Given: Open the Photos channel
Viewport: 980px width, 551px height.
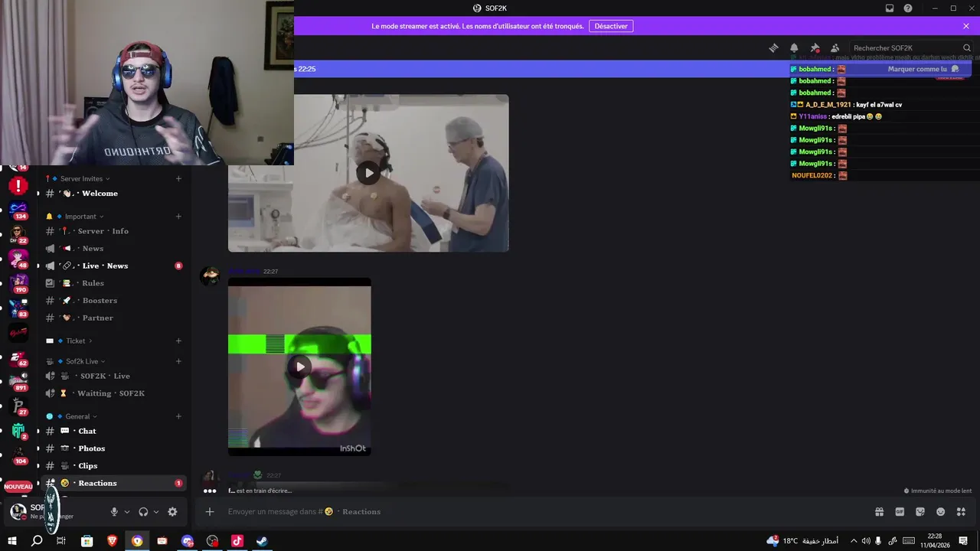Looking at the screenshot, I should [x=113, y=448].
